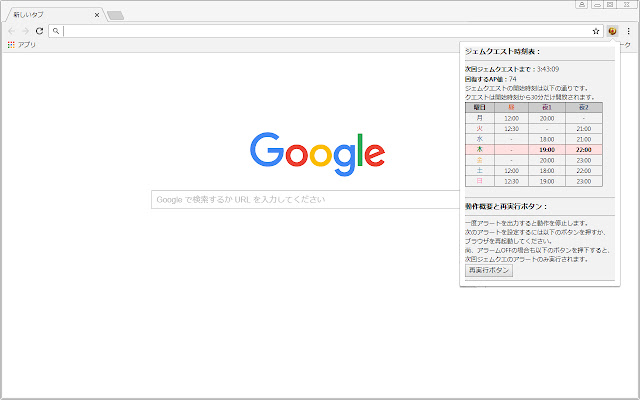Click 23:00 in the 金 row
This screenshot has height=400, width=640.
tap(584, 160)
